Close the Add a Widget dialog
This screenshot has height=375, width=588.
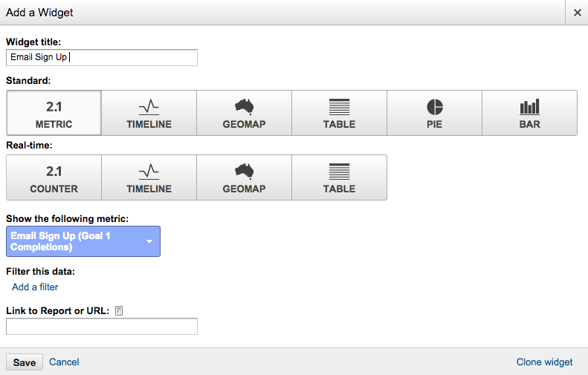(x=577, y=13)
